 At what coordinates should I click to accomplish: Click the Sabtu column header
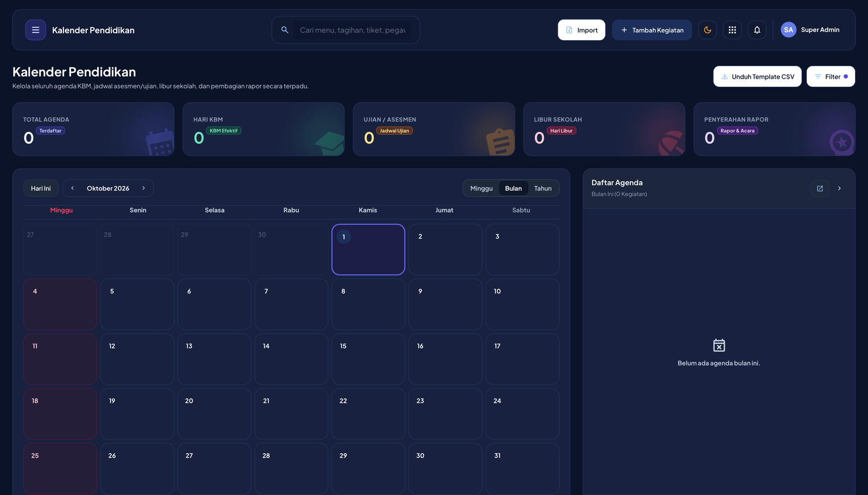point(521,210)
